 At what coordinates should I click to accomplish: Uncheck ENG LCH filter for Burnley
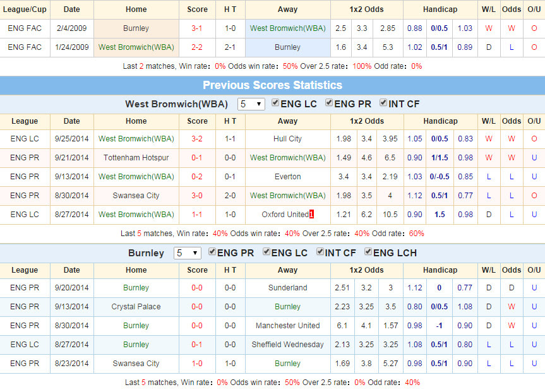pyautogui.click(x=368, y=252)
